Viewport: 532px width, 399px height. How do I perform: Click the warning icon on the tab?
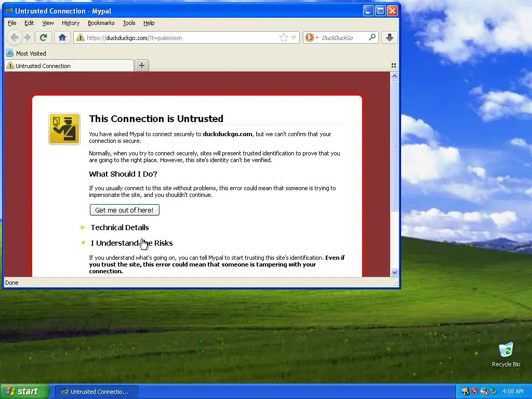(10, 66)
